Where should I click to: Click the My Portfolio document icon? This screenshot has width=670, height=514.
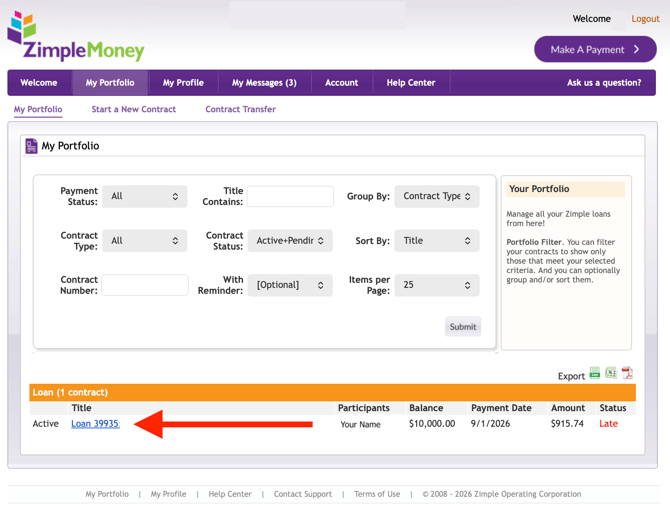tap(31, 146)
